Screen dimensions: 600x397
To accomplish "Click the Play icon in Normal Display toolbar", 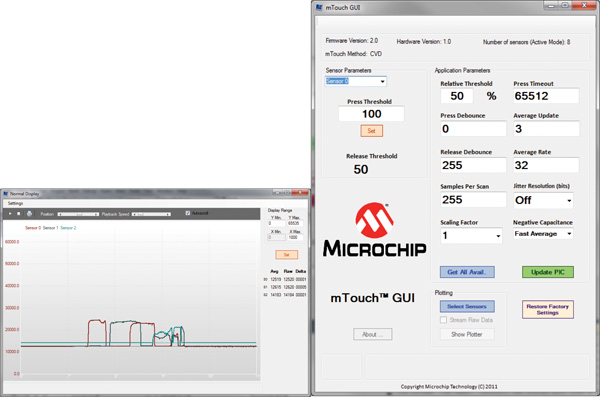I will pos(10,214).
